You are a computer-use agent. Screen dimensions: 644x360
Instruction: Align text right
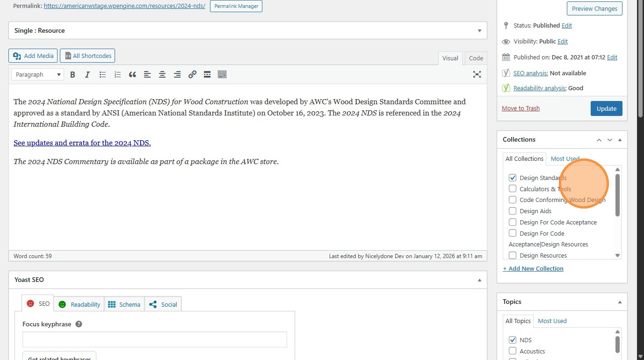click(x=177, y=74)
